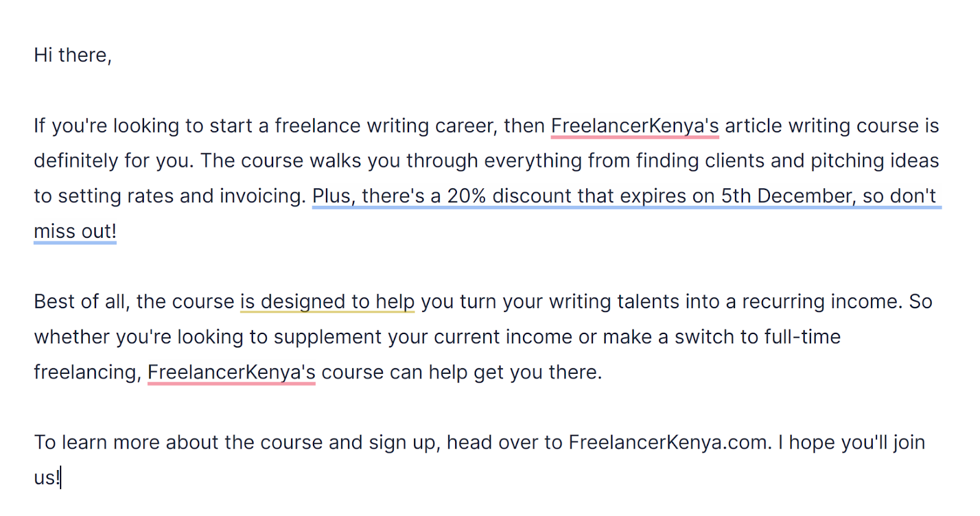Click the yellow-underlined 'is designed to help'
This screenshot has width=980, height=516.
(x=327, y=302)
